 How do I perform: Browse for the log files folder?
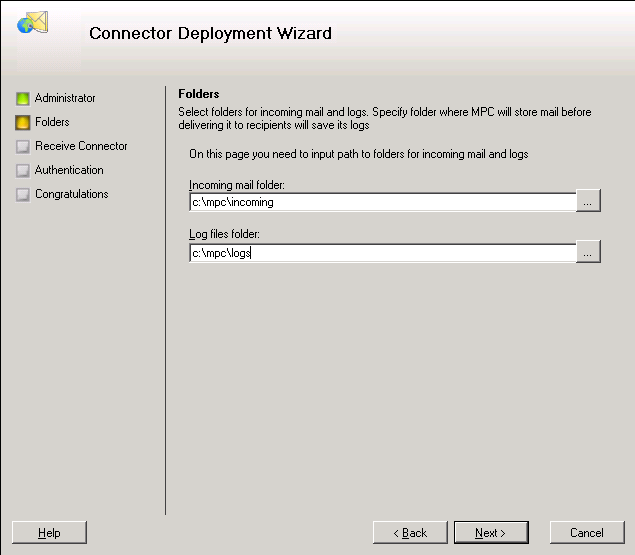click(x=588, y=252)
